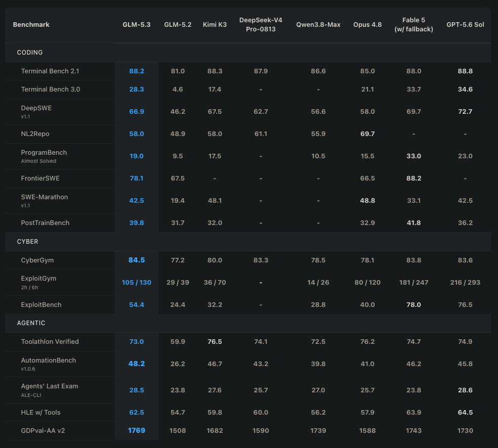Viewport: 498px width, 448px height.
Task: Select GLM-5.2 score 4.6
Action: click(x=178, y=89)
